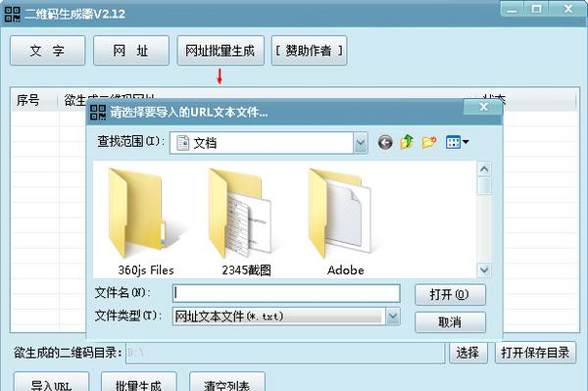
Task: Click the 清空列表 button
Action: [x=227, y=382]
